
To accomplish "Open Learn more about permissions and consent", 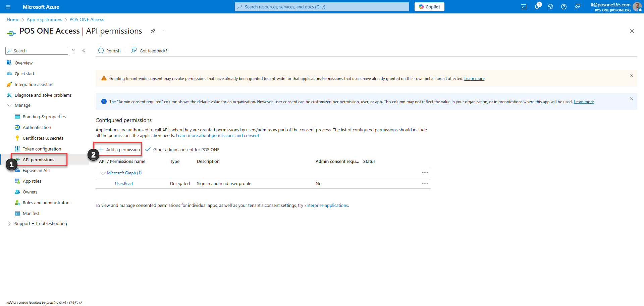I will pos(217,135).
